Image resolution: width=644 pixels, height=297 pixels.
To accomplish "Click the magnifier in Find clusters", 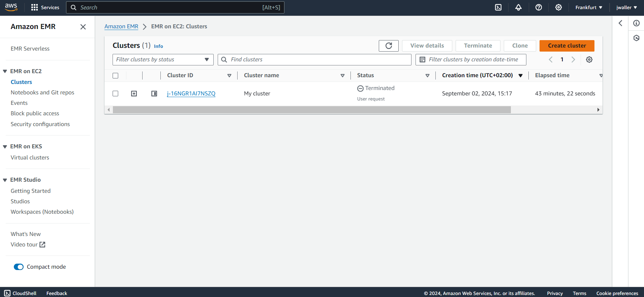I will point(224,60).
